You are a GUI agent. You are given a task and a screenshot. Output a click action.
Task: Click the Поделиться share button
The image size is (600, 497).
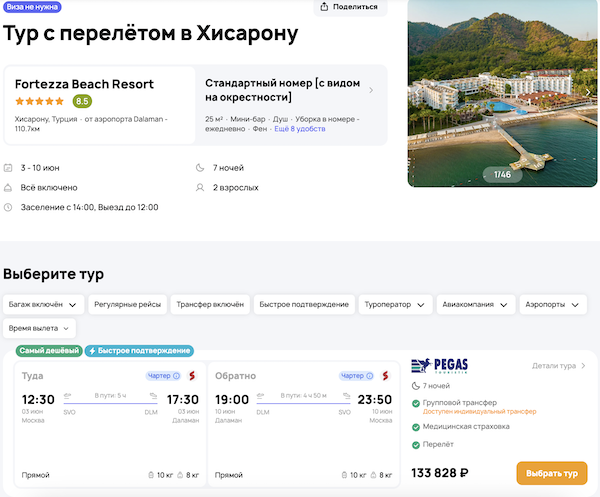352,7
